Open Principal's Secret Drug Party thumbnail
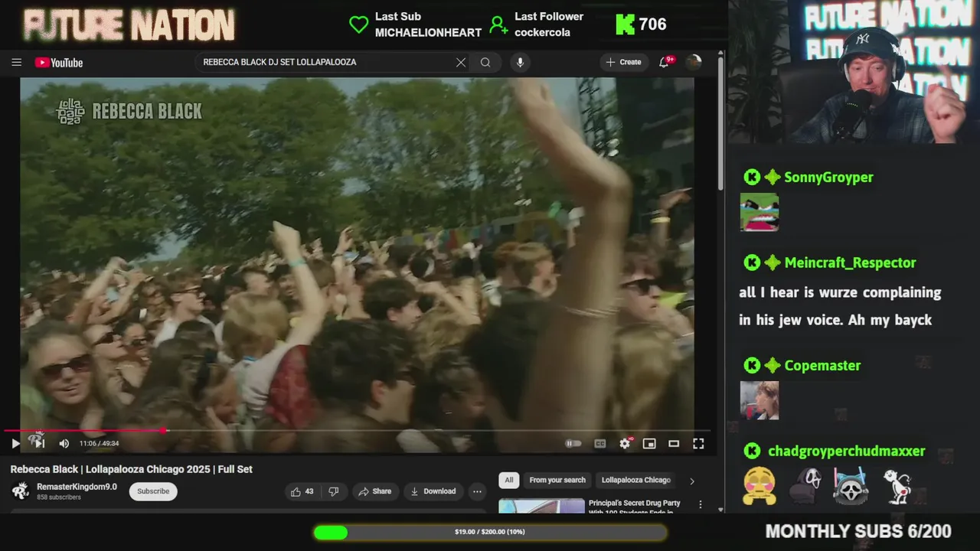The height and width of the screenshot is (551, 980). [x=541, y=506]
